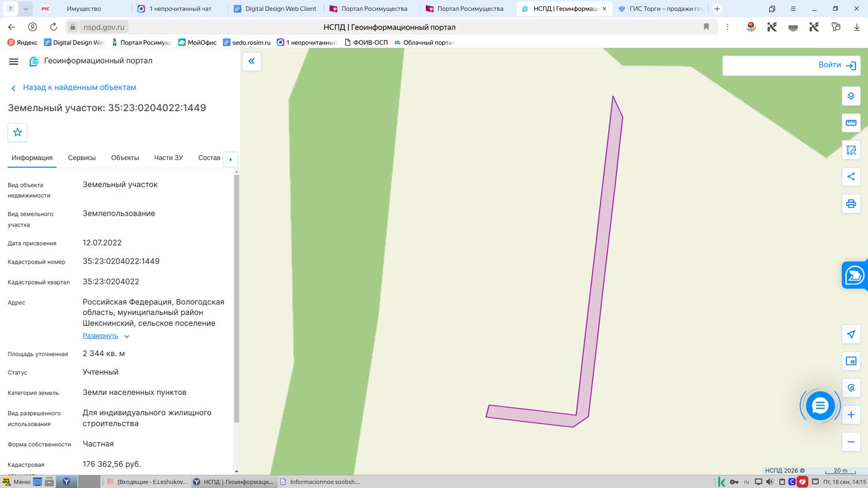Switch to the Информация tab
This screenshot has width=868, height=488.
coord(32,158)
